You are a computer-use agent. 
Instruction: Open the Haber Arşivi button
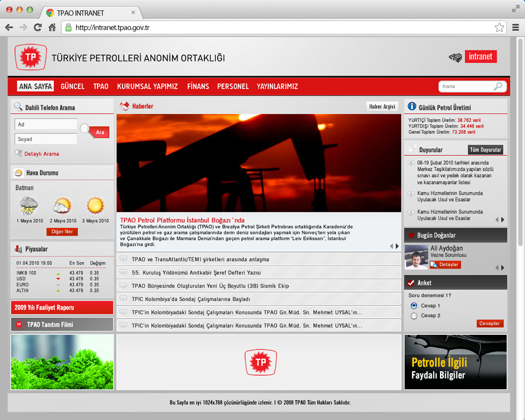point(382,107)
